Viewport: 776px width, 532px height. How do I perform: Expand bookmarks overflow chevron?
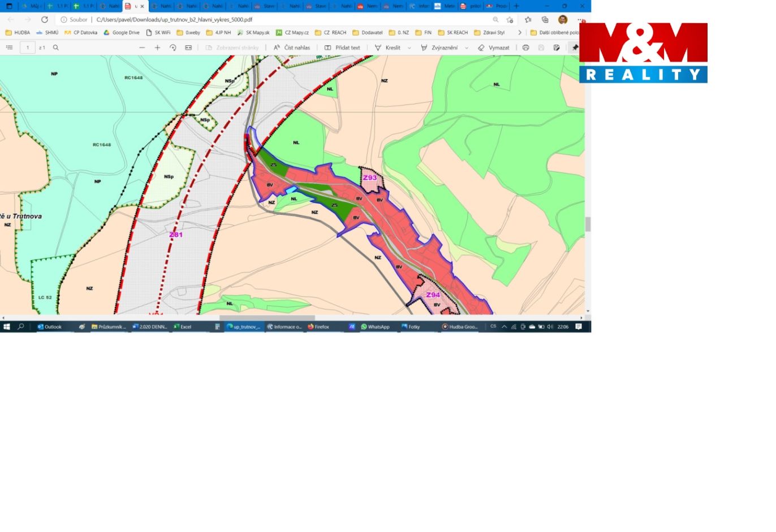coord(520,33)
